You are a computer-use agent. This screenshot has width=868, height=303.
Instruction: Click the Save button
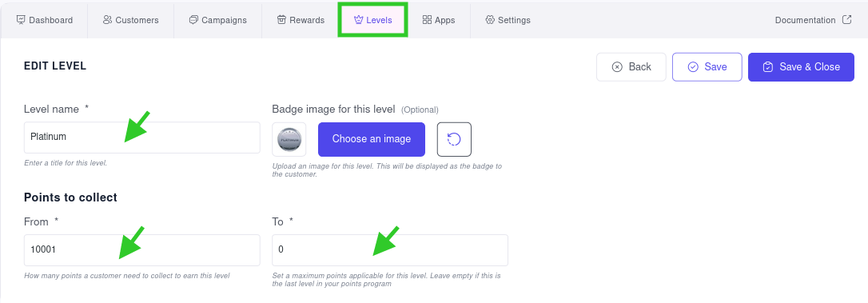pos(707,67)
